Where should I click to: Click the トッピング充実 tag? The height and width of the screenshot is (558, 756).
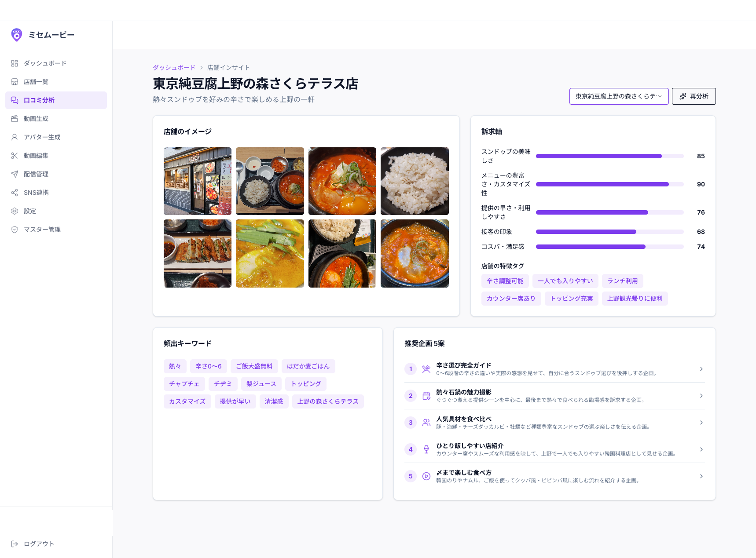(572, 299)
